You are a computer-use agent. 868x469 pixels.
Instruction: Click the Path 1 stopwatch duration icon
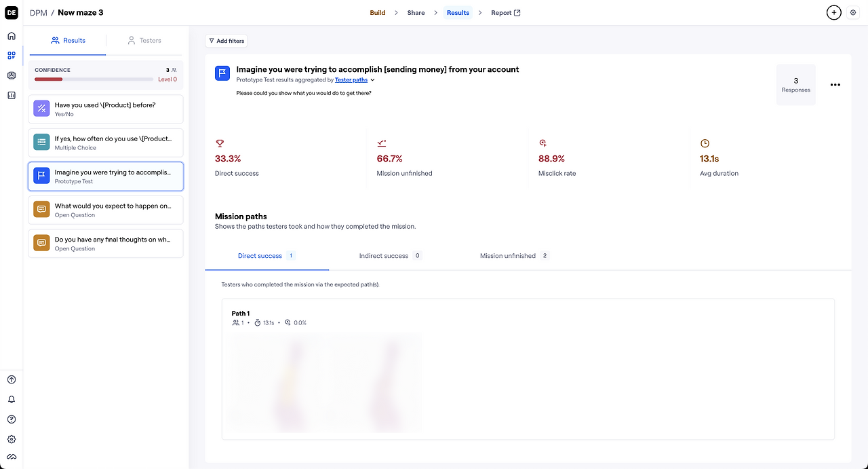(258, 323)
